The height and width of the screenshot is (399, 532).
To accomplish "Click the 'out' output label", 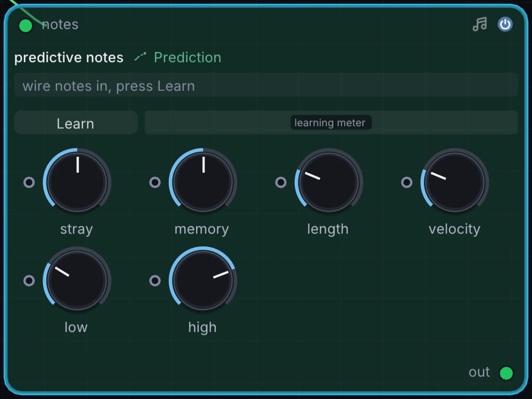I will pos(479,372).
